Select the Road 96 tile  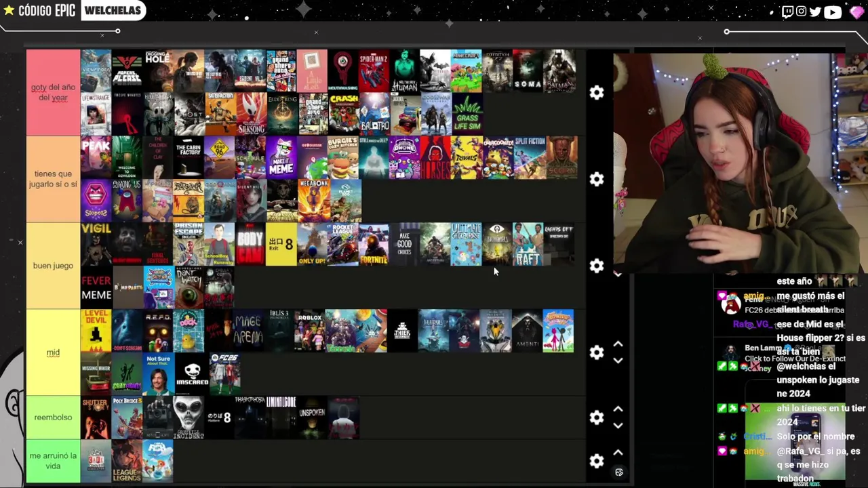220,157
